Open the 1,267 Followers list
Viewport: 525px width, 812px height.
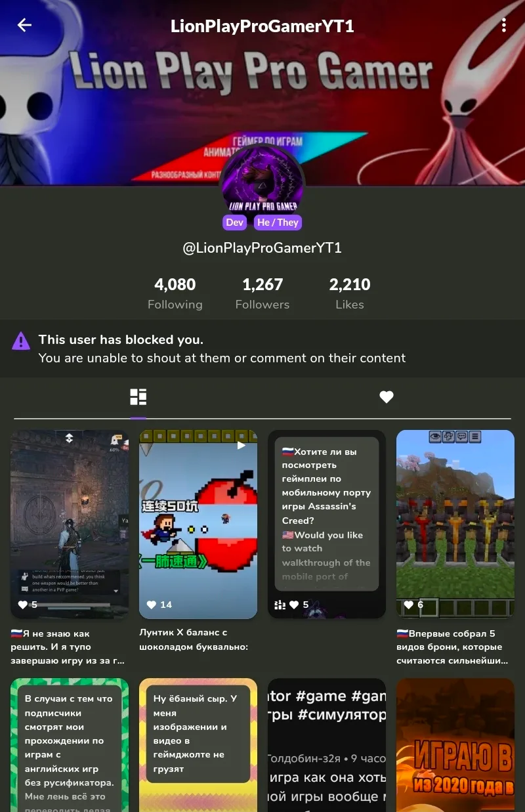(x=262, y=293)
